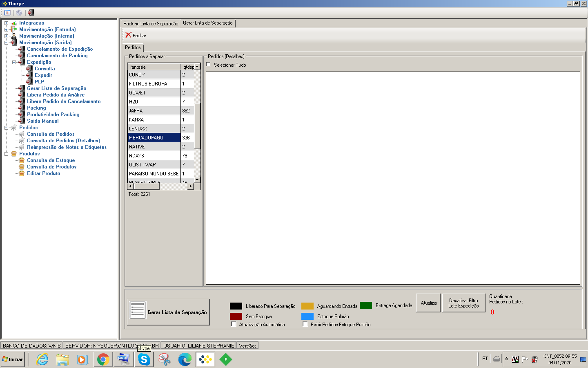
Task: Check the Selecionar Tudo checkbox
Action: [x=209, y=65]
